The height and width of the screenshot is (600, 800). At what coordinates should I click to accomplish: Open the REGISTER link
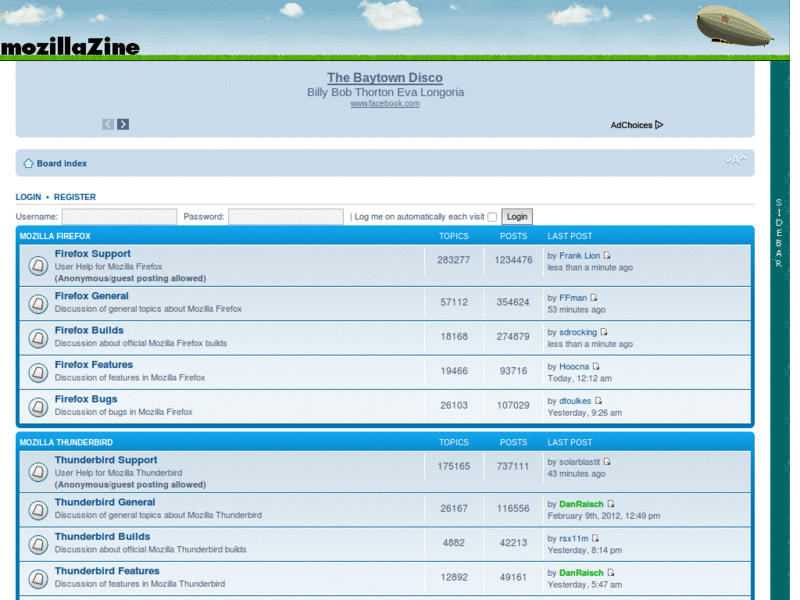74,197
